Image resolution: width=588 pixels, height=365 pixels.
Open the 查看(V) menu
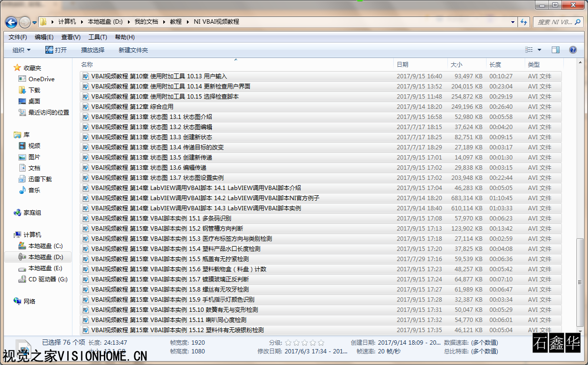71,37
